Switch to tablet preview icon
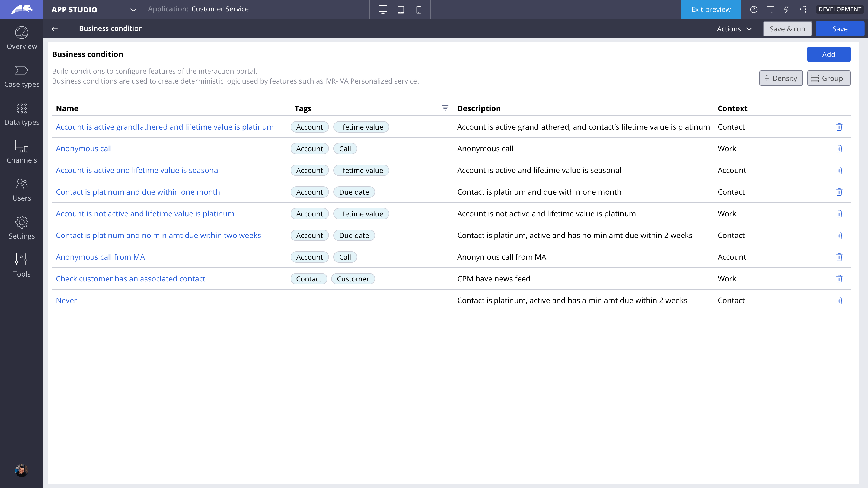This screenshot has width=868, height=488. click(401, 9)
